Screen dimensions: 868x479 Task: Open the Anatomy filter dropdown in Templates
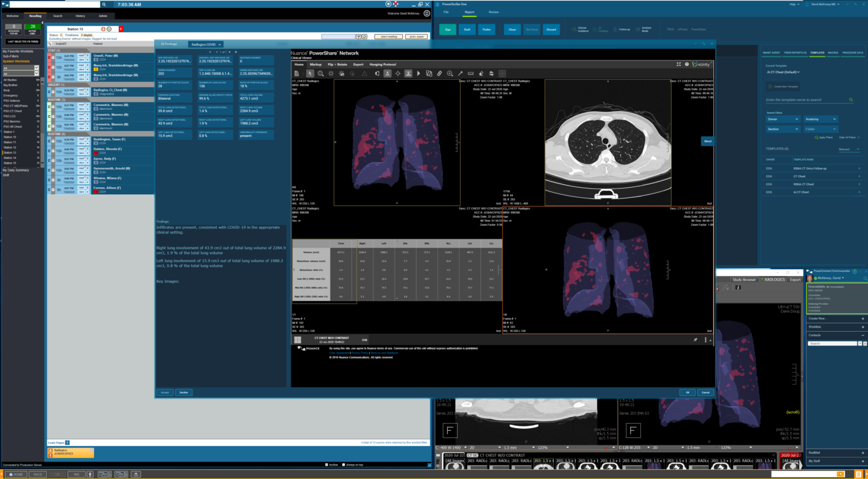tap(820, 119)
